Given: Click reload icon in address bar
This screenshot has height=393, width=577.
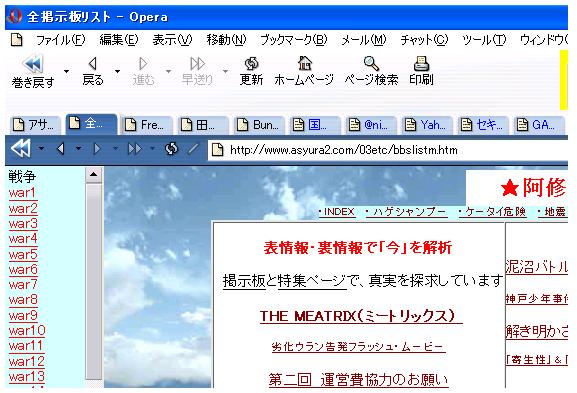Looking at the screenshot, I should [171, 149].
